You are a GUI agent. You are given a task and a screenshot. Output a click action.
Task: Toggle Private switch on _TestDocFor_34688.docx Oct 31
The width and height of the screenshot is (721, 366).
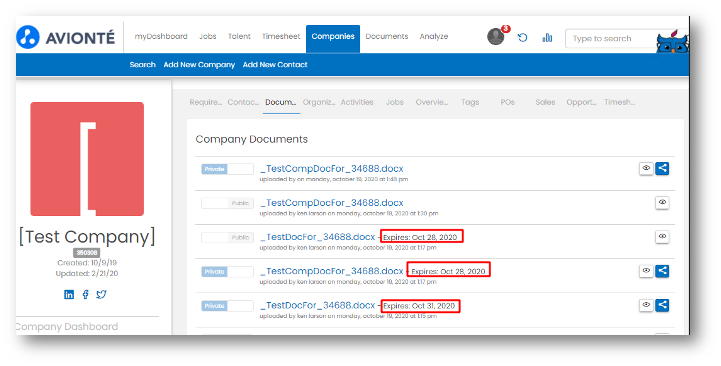(x=227, y=306)
